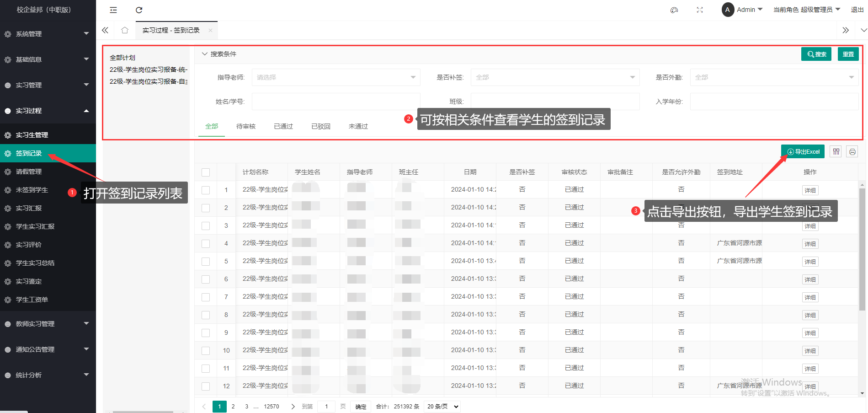Check the select-all checkbox in table header

point(206,172)
